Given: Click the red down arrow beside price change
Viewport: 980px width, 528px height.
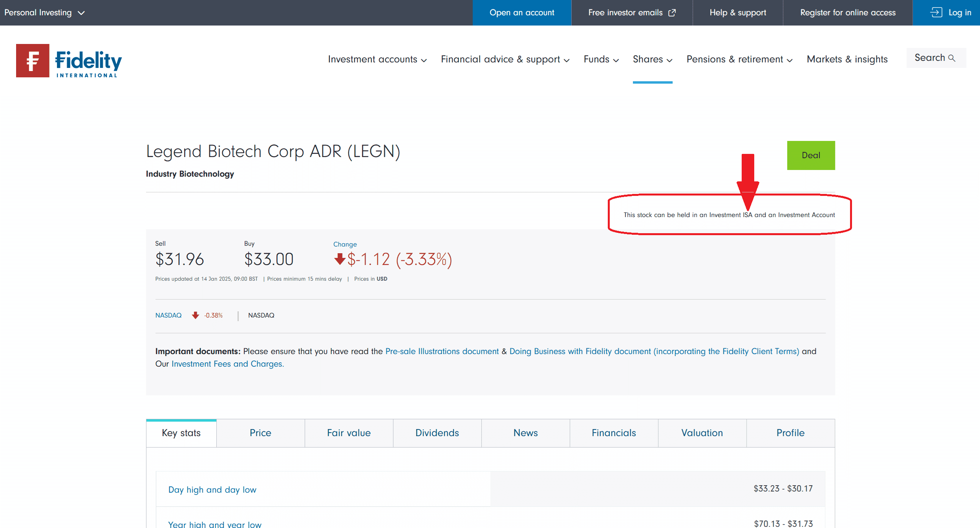Looking at the screenshot, I should click(339, 259).
